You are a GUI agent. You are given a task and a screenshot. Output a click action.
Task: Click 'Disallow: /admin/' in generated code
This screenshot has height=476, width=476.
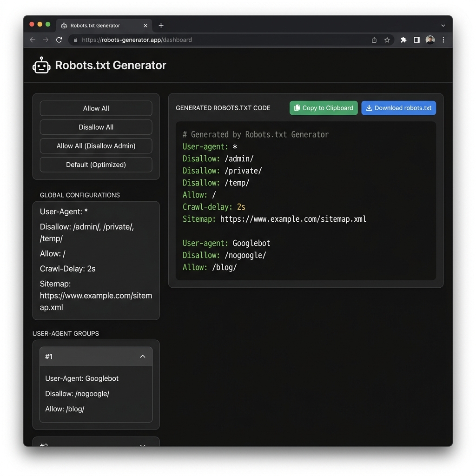pos(218,159)
